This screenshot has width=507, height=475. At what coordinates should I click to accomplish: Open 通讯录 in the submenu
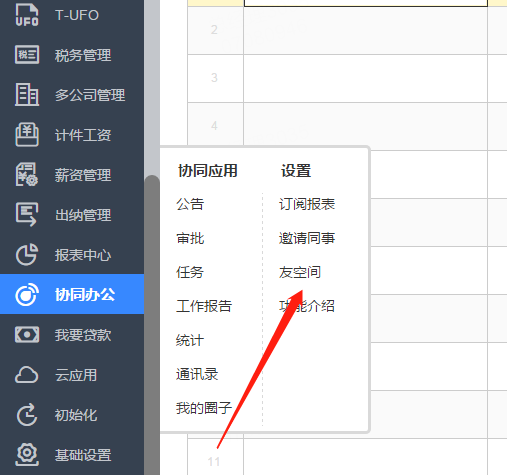click(197, 374)
